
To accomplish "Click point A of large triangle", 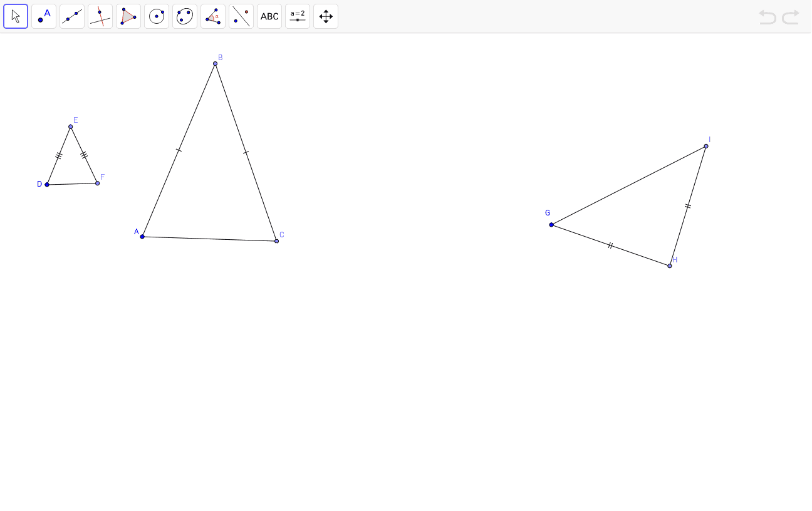I will click(142, 237).
